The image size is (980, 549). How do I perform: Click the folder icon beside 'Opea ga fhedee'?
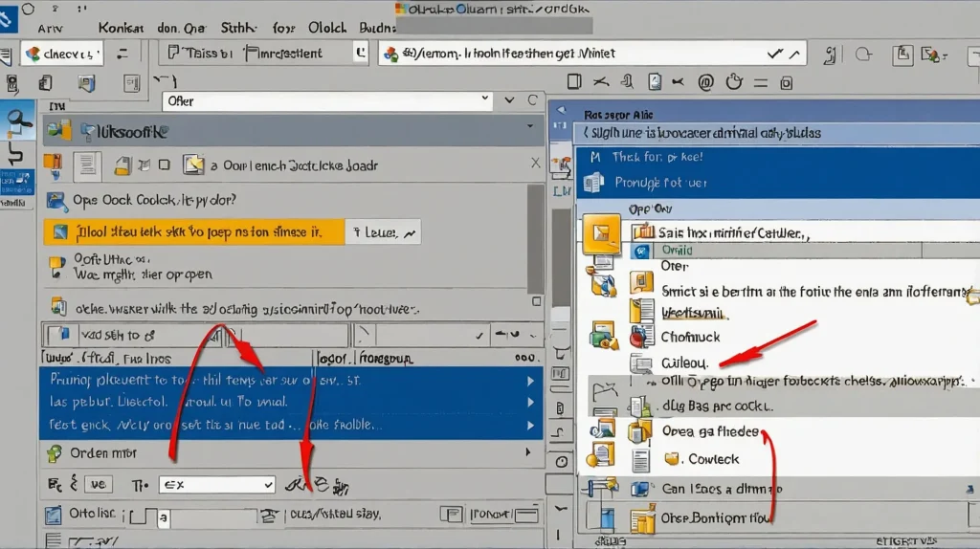[640, 431]
